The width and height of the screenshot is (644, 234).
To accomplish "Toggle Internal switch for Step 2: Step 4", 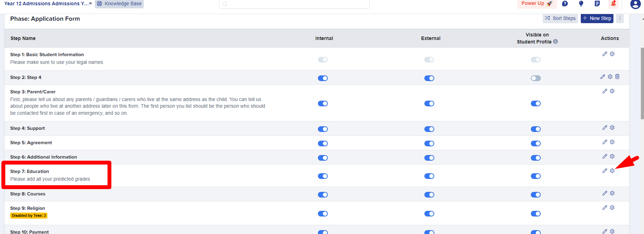I will tap(323, 78).
